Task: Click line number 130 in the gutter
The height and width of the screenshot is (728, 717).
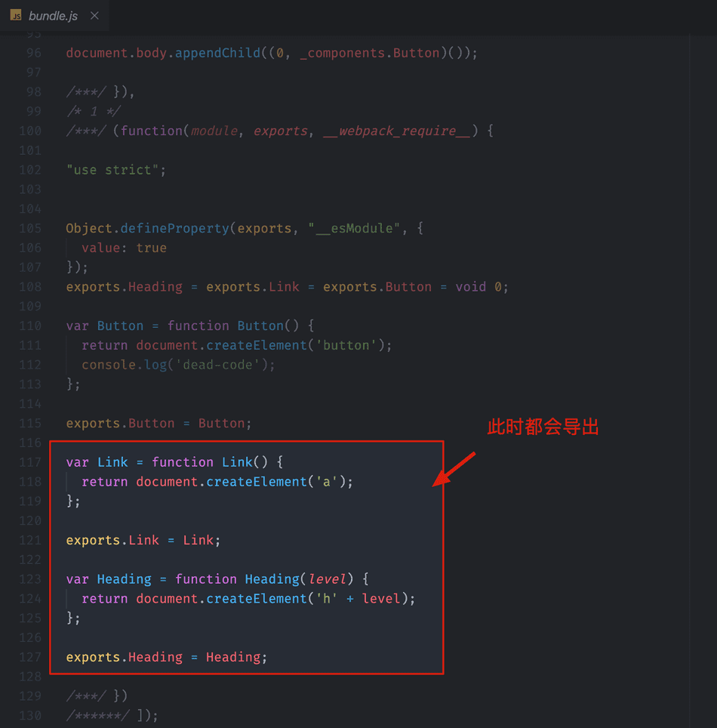Action: click(30, 715)
